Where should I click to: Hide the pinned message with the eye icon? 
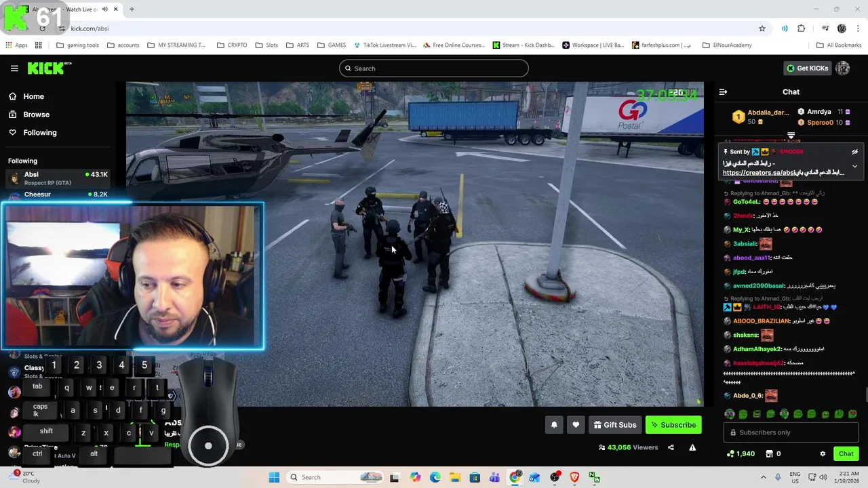(854, 152)
